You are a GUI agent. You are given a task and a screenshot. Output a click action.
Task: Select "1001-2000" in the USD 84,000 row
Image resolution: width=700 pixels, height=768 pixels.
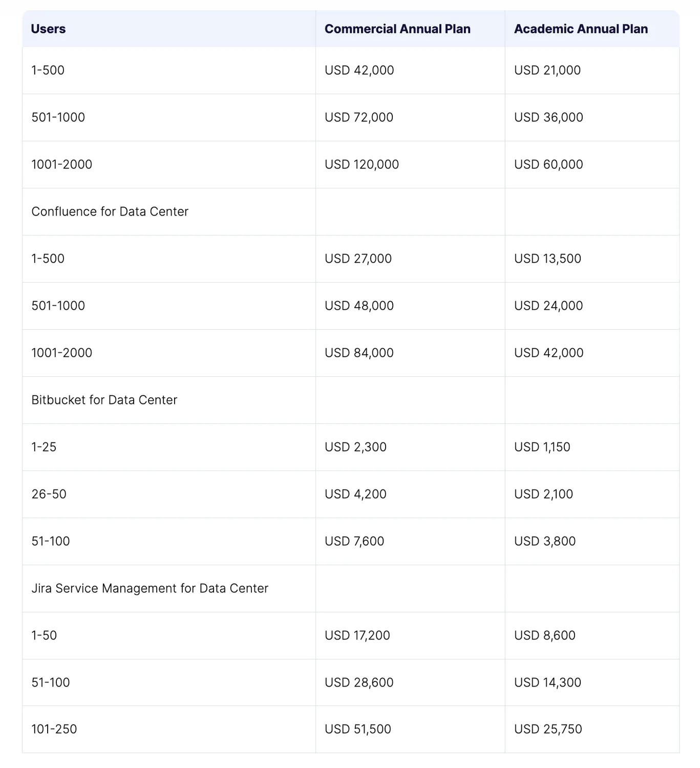click(x=62, y=353)
